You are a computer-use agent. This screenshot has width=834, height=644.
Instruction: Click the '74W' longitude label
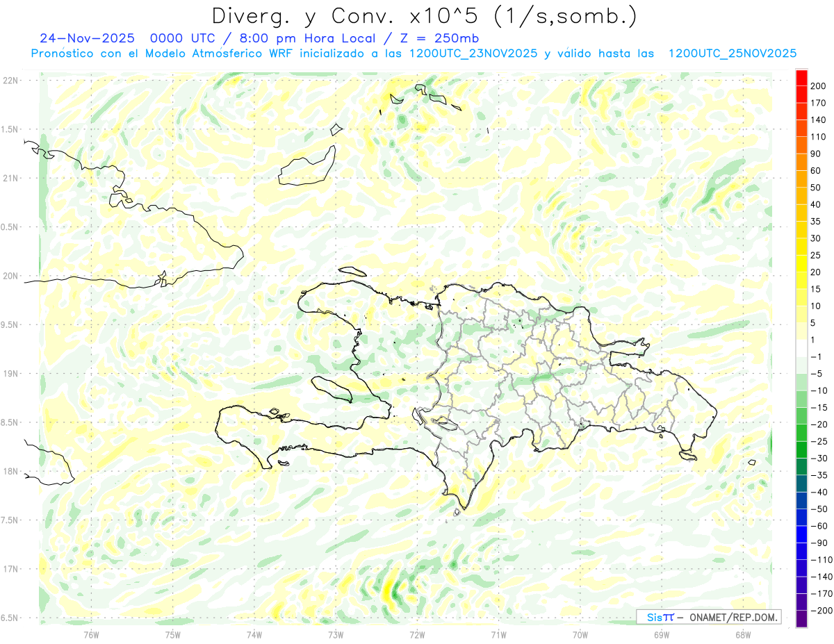[254, 634]
